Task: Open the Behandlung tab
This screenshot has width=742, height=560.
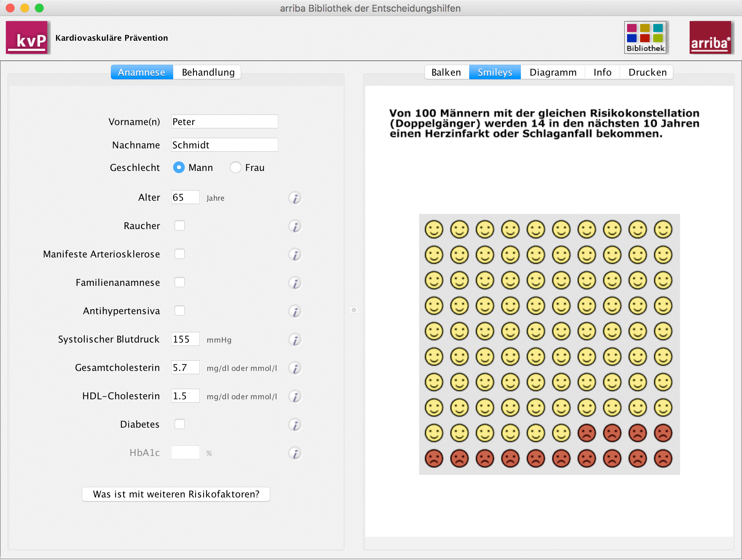Action: pos(207,72)
